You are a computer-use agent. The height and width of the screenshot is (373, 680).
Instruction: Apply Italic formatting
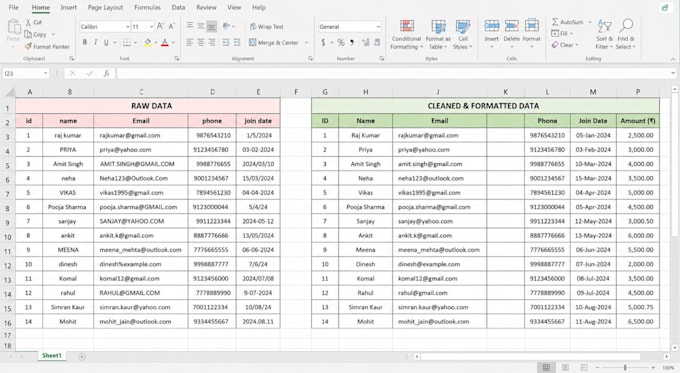(x=95, y=42)
